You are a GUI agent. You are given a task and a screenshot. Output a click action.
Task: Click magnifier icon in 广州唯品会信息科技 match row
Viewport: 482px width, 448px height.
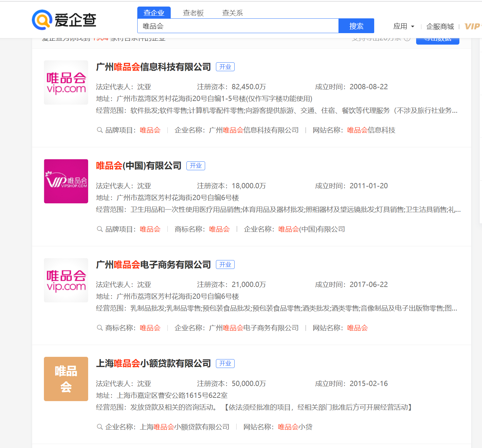pyautogui.click(x=100, y=130)
